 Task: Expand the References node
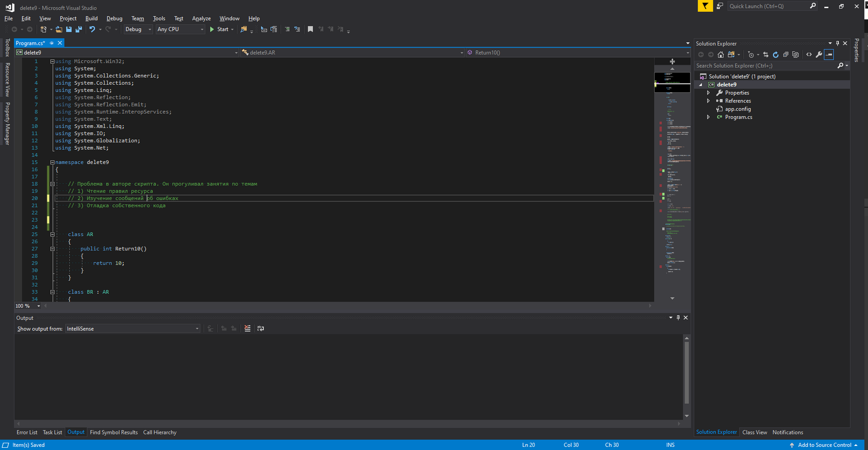tap(708, 101)
